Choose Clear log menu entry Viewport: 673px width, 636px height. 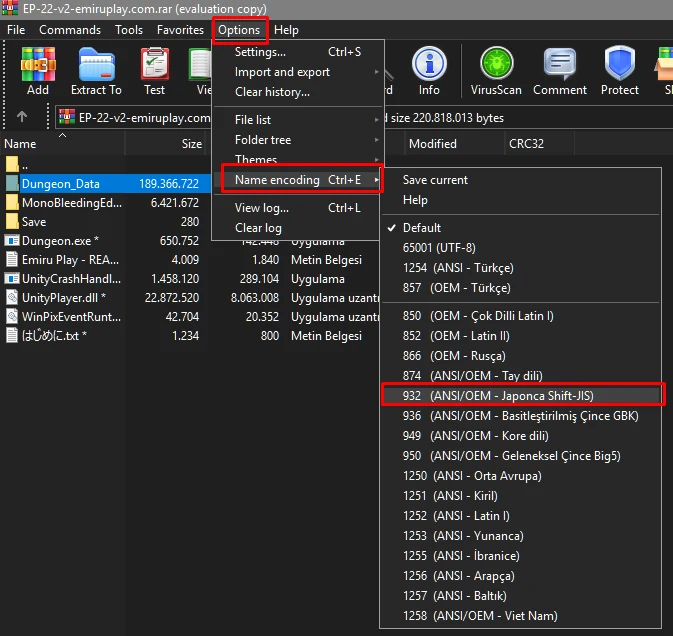298,227
